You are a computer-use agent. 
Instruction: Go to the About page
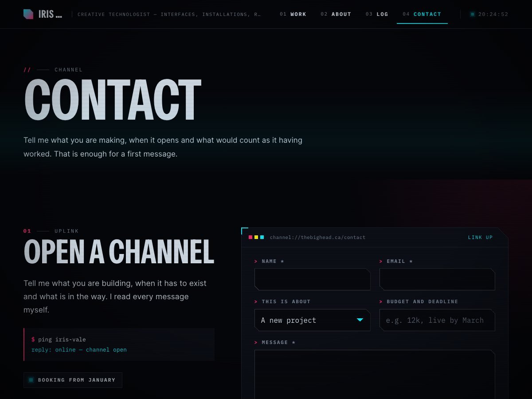point(336,14)
